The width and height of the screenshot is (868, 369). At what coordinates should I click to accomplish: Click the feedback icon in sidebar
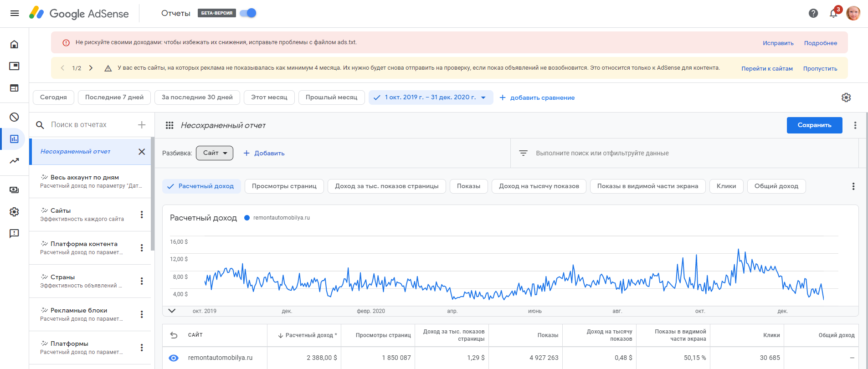[14, 234]
